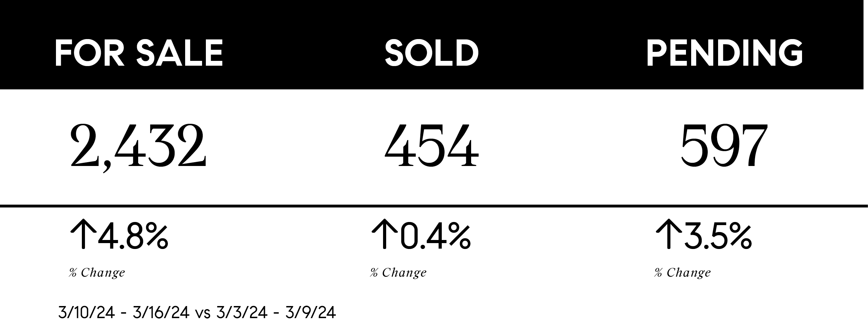Screen dimensions: 868x333
Task: Click the 0.4% change value
Action: coord(435,237)
